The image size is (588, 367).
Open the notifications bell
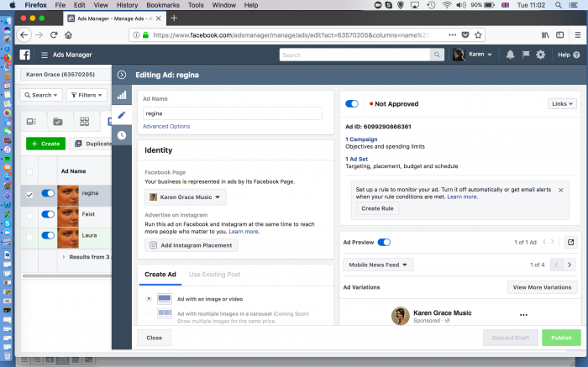[x=510, y=55]
